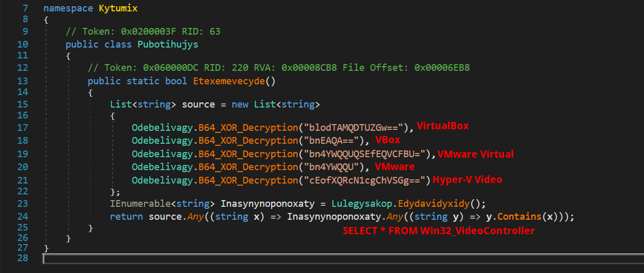Click the "source" variable declaration on line 15
Screen dimensions: 644x273
pos(198,104)
